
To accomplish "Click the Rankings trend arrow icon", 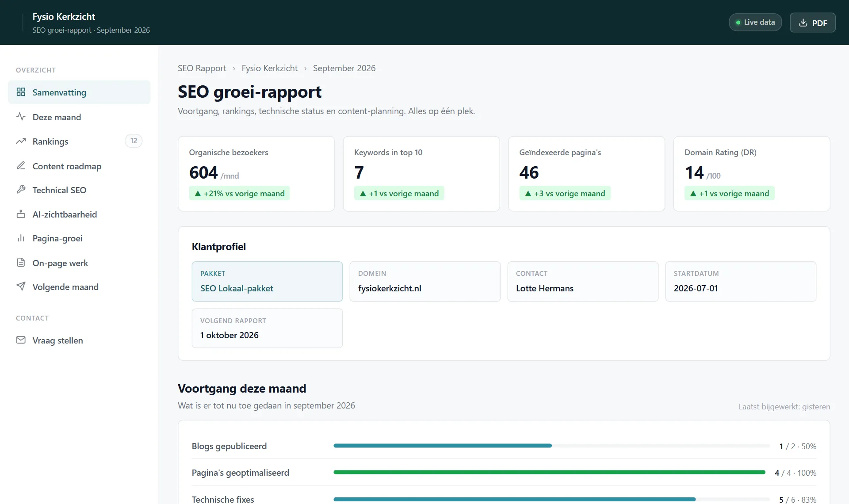I will (x=21, y=141).
